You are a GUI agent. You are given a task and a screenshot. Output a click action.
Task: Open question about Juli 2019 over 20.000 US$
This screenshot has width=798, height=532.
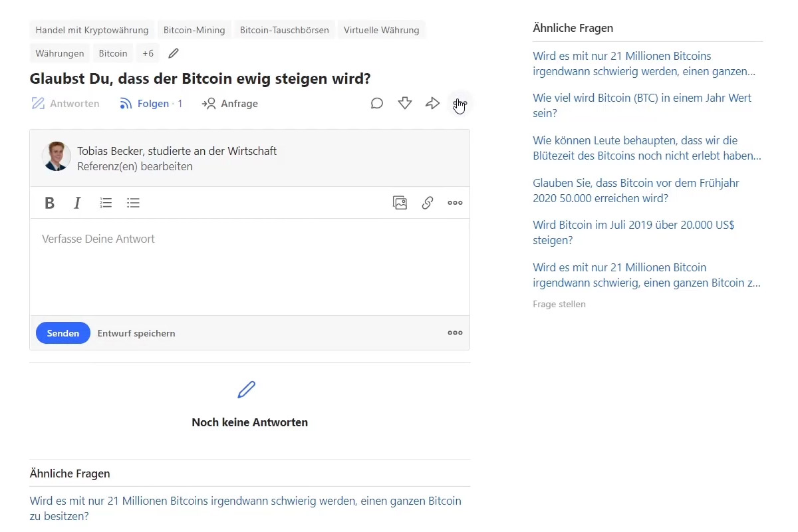click(x=634, y=233)
